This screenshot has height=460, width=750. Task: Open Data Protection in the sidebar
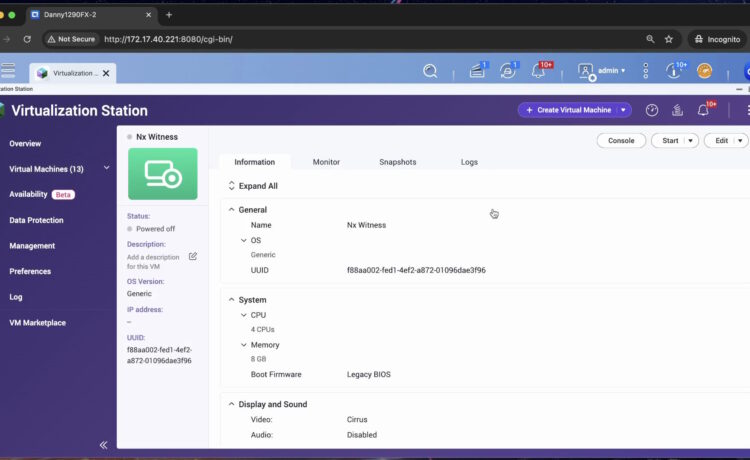[36, 220]
